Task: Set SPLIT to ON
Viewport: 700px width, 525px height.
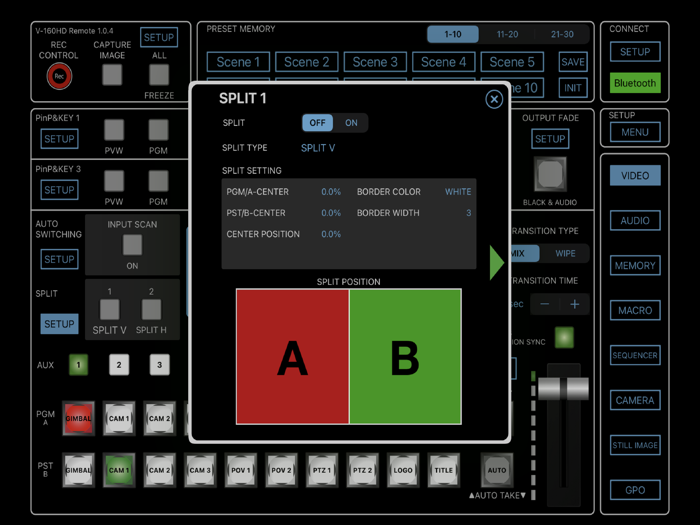Action: pyautogui.click(x=351, y=123)
